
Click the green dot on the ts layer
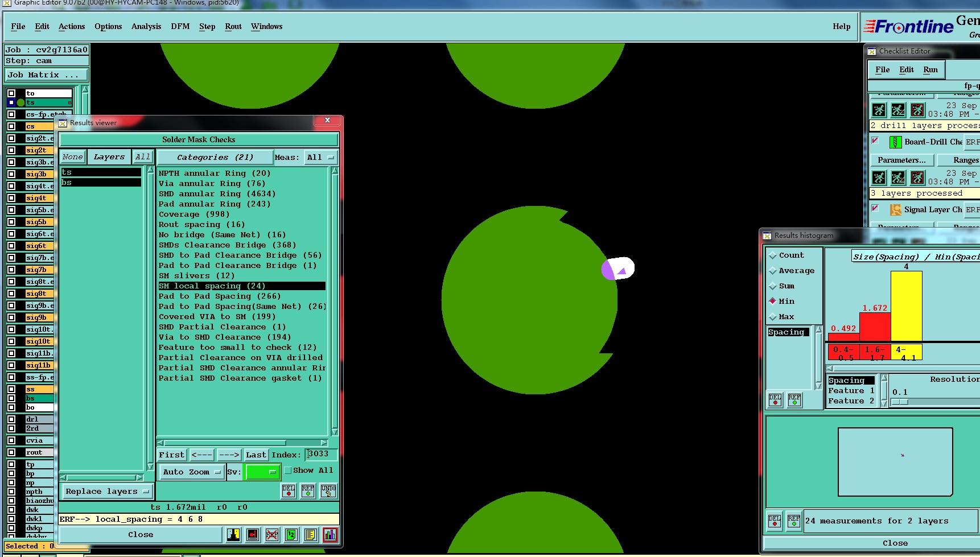point(21,102)
